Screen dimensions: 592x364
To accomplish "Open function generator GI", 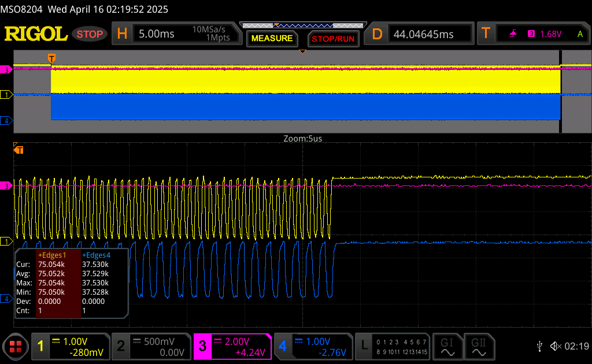I will (447, 346).
